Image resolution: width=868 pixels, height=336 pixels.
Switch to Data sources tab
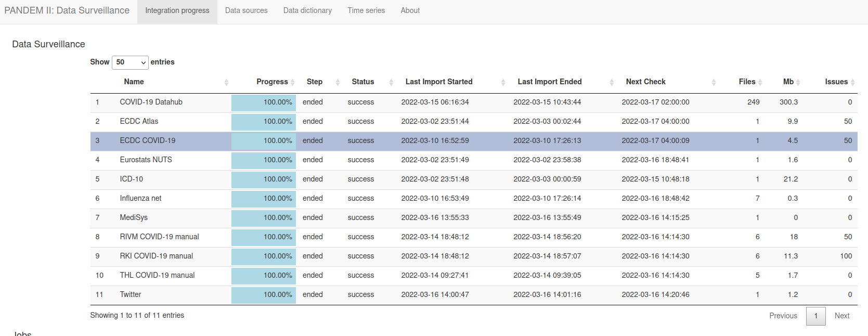coord(247,10)
